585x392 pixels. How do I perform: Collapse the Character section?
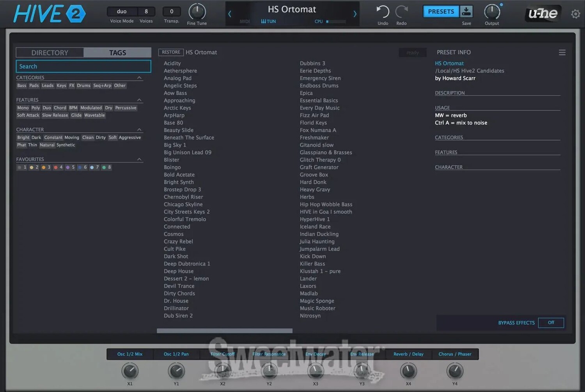pos(139,130)
